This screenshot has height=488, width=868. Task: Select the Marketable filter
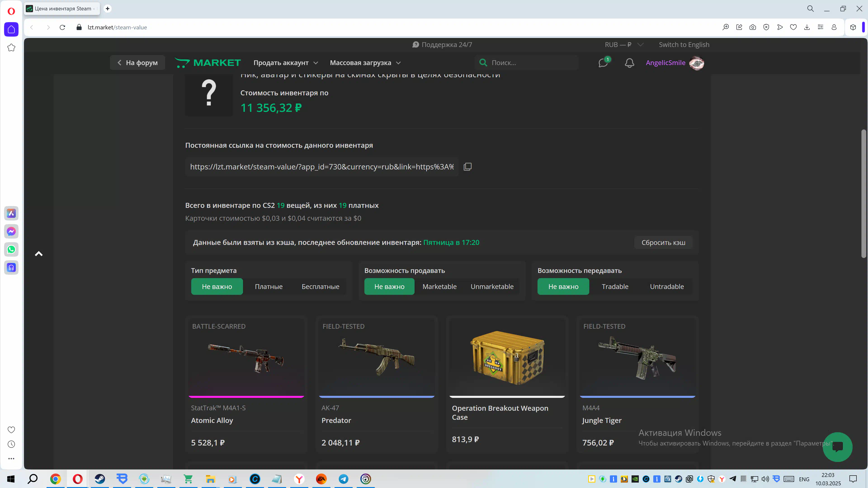click(x=439, y=286)
